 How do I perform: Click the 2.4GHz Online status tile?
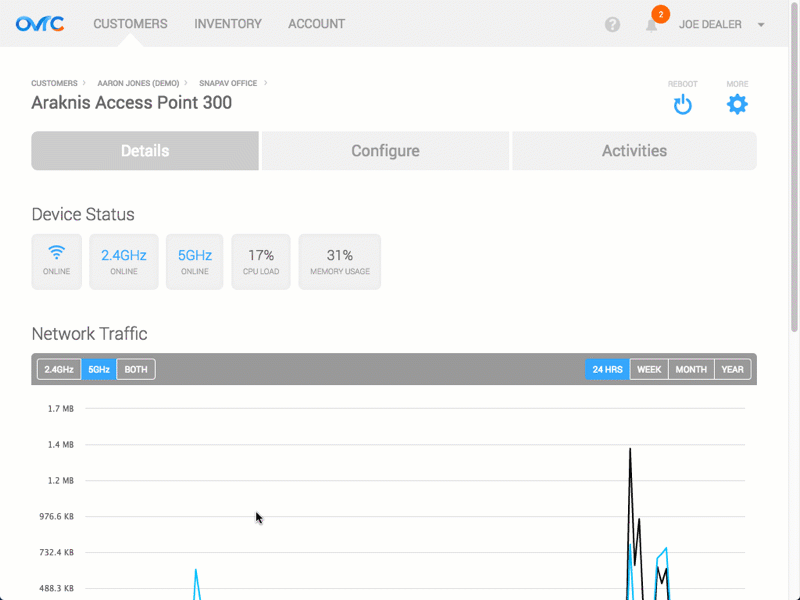pos(124,262)
